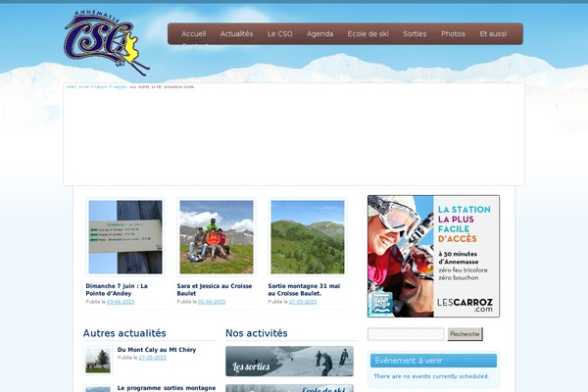Viewport: 588px width, 392px height.
Task: Open the Sorties menu item
Action: pyautogui.click(x=415, y=33)
